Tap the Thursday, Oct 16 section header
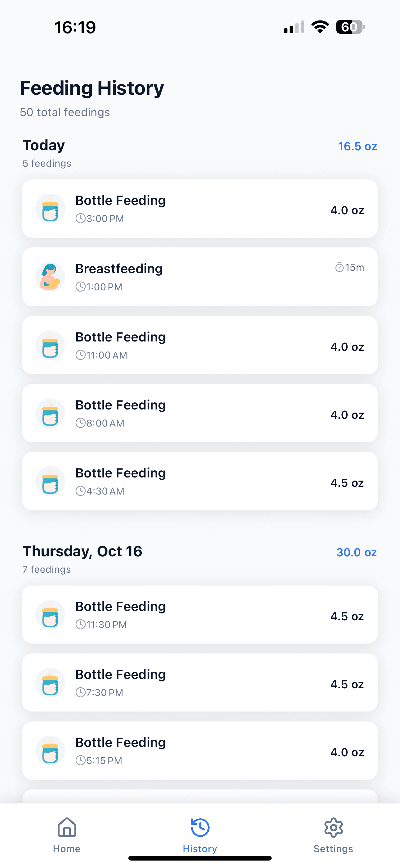The height and width of the screenshot is (868, 400). pyautogui.click(x=82, y=552)
